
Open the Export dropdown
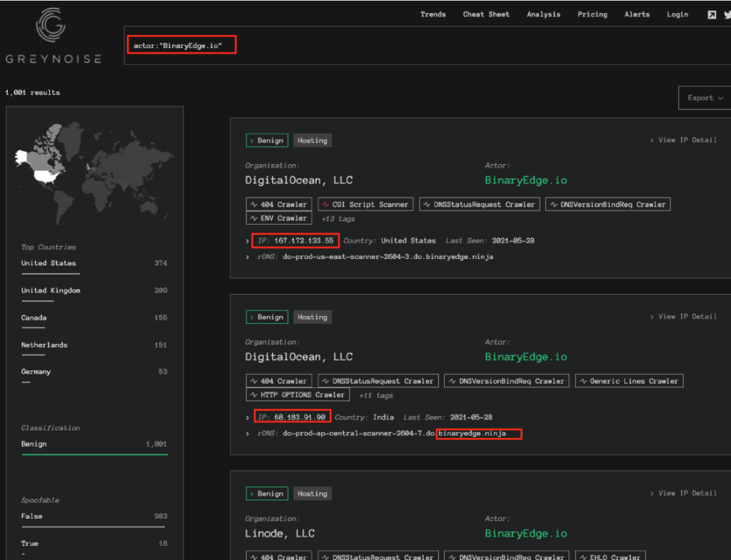point(705,98)
